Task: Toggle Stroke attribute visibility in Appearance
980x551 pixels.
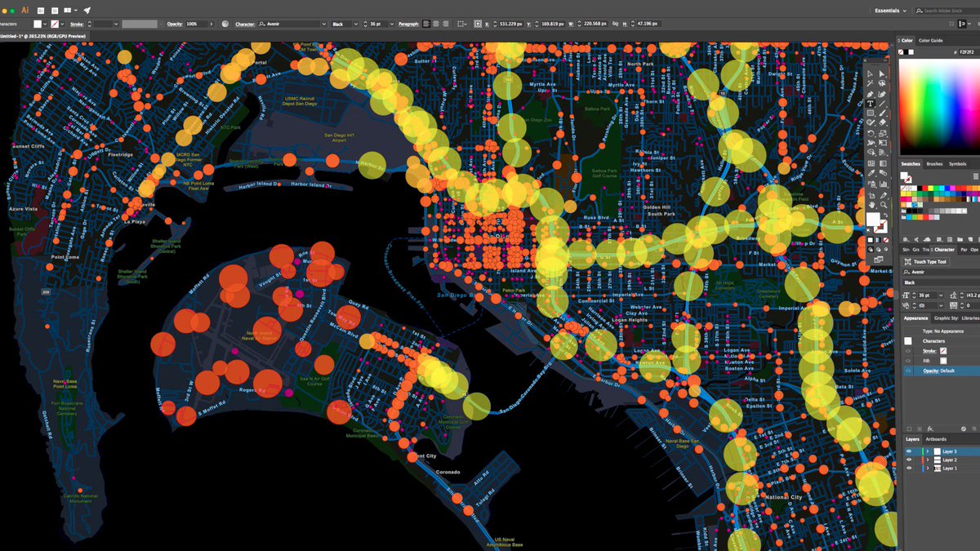Action: click(907, 350)
